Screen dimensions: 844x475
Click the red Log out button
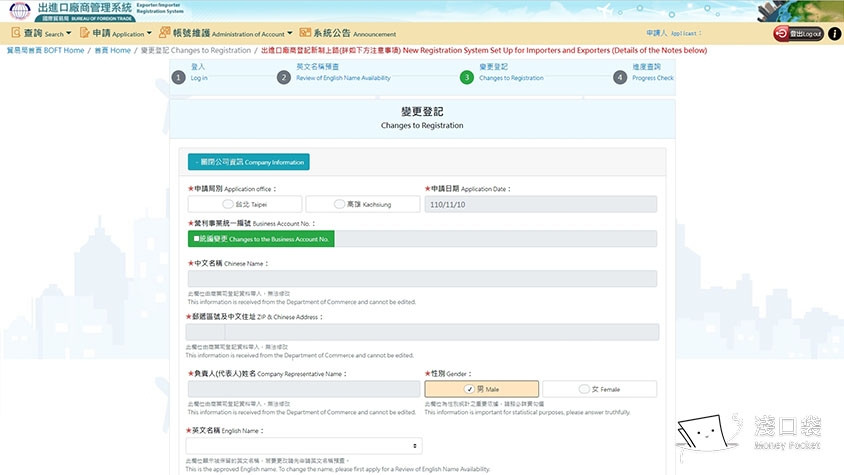798,33
